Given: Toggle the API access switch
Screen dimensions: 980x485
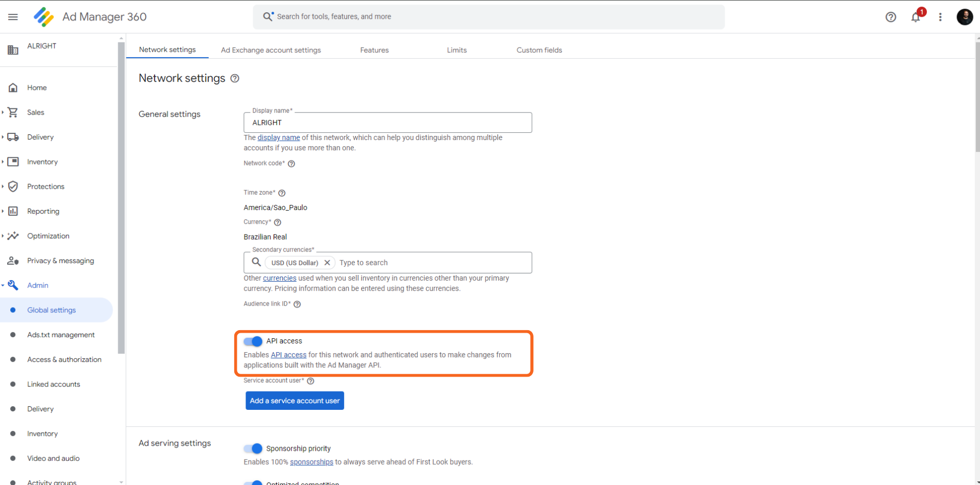Looking at the screenshot, I should pyautogui.click(x=253, y=341).
